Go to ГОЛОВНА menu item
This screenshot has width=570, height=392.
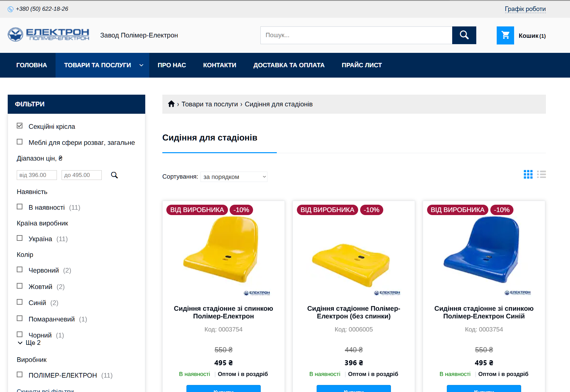pos(31,65)
